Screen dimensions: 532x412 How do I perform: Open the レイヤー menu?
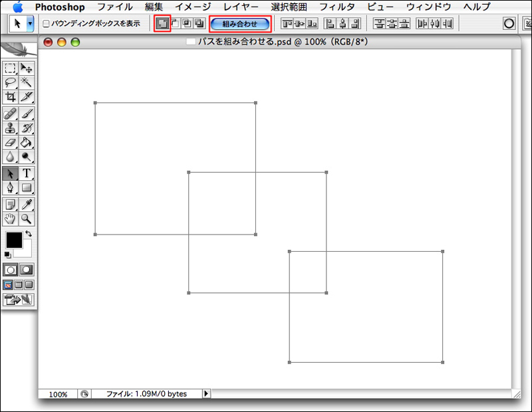[241, 7]
